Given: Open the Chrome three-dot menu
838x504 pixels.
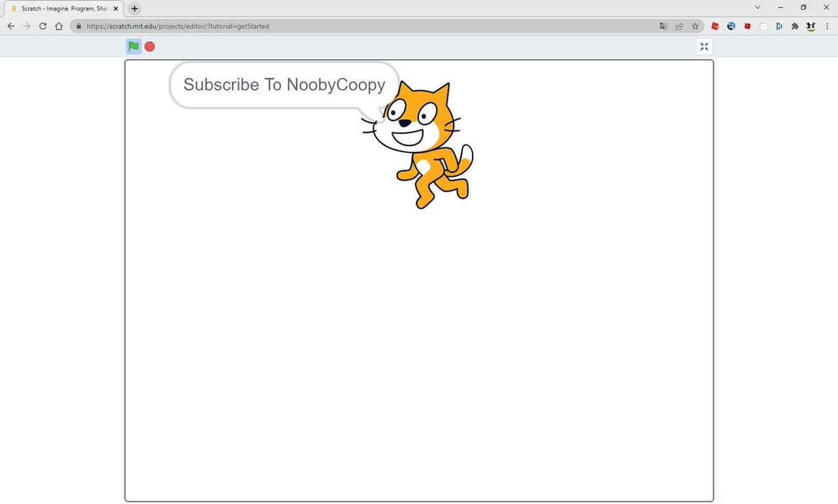Looking at the screenshot, I should point(828,26).
